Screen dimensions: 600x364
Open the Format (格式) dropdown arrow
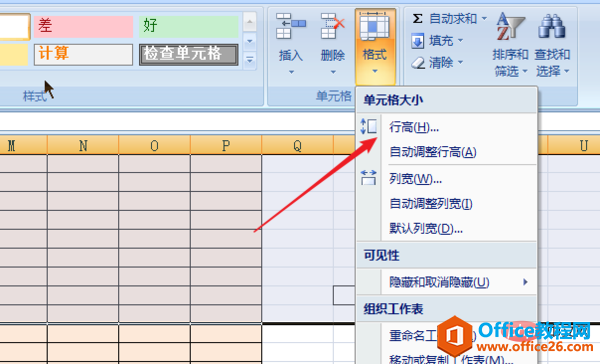tap(375, 71)
